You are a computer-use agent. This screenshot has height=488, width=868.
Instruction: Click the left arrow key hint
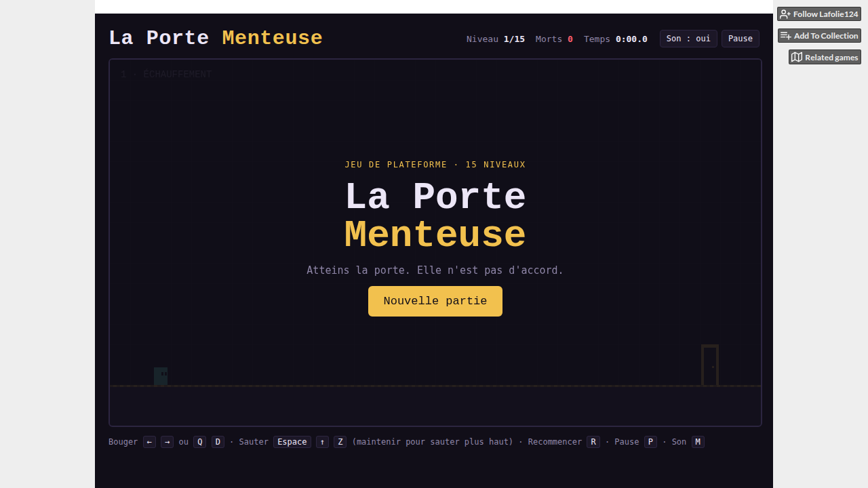[149, 442]
